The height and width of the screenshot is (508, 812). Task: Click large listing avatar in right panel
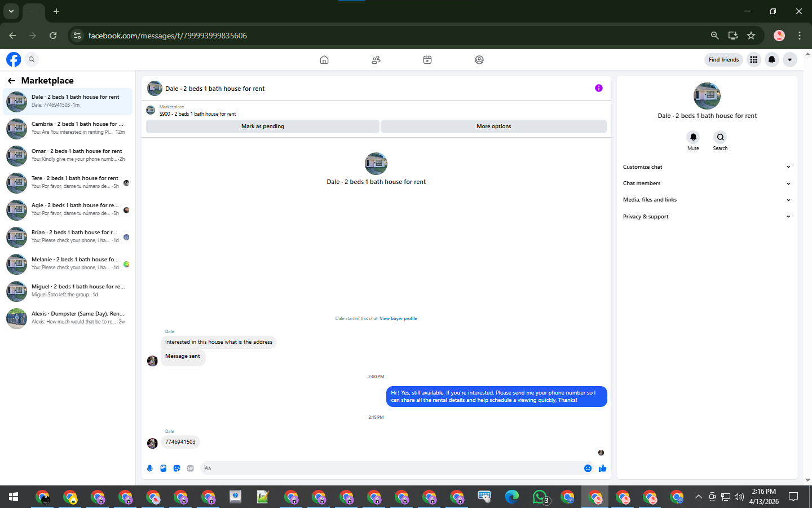(x=707, y=96)
